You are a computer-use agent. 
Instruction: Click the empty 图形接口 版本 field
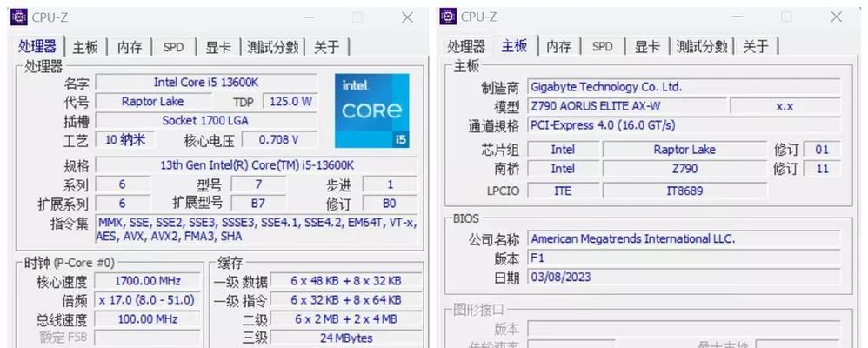(x=684, y=329)
